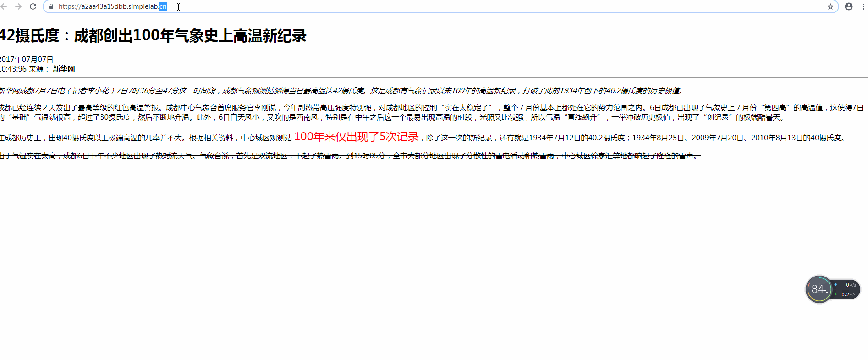
Task: Open the Chrome three-dot menu
Action: 863,6
